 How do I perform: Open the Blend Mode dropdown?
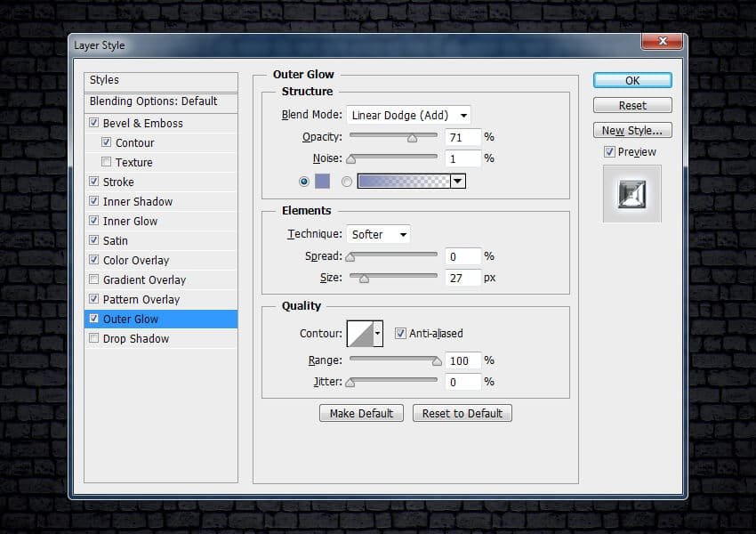(x=408, y=115)
